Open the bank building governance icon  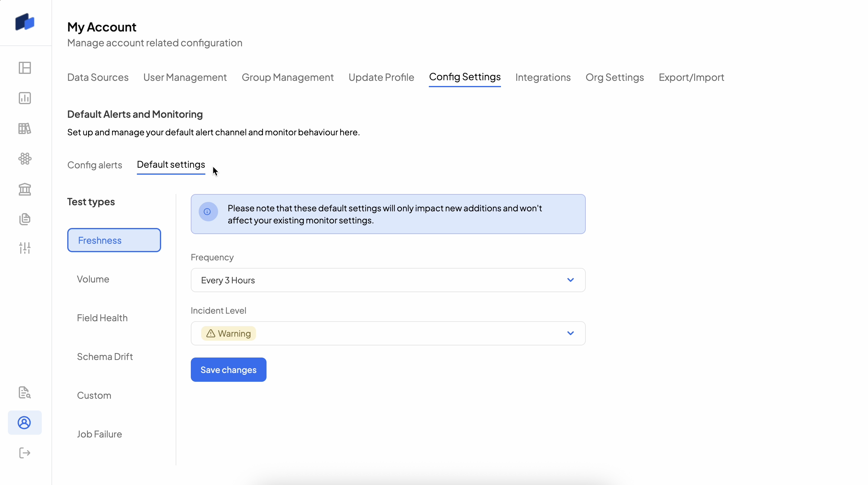click(x=25, y=189)
